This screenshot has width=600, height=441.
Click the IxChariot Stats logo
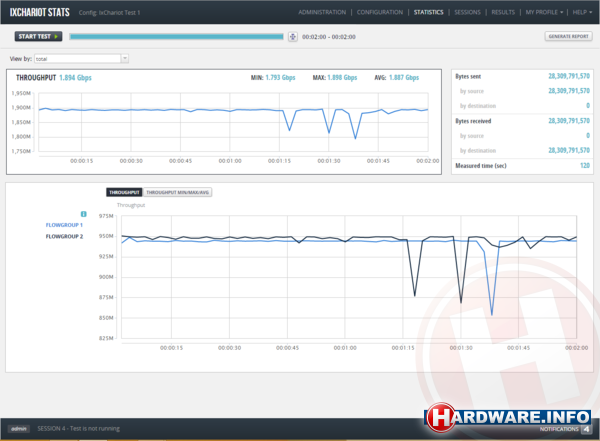tap(40, 12)
